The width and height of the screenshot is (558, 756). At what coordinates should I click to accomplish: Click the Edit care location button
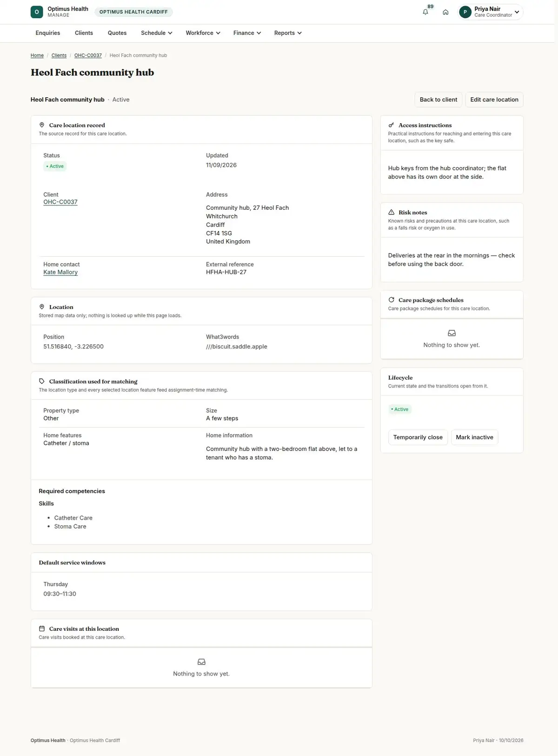[x=494, y=100]
